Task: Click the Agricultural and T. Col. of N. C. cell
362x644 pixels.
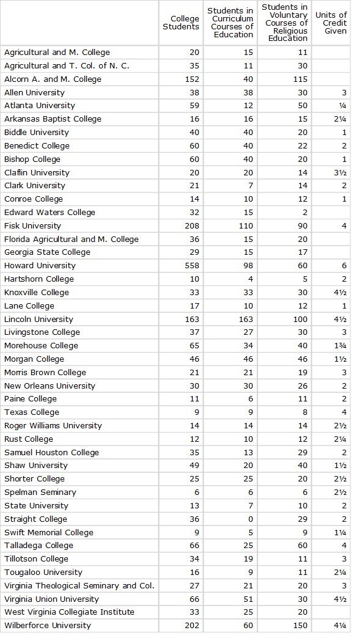Action: [x=79, y=66]
